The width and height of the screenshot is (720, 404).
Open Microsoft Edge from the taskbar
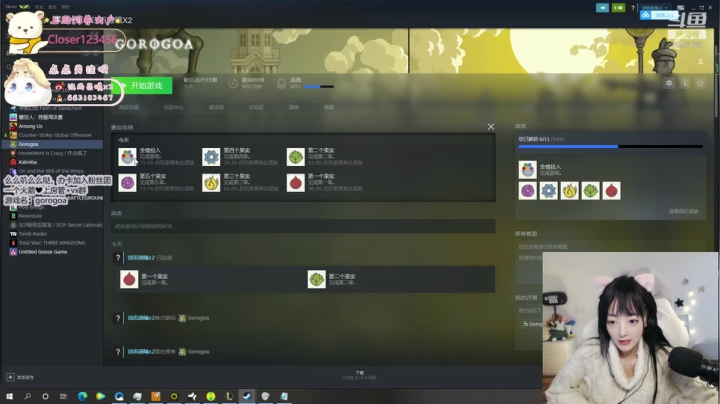point(83,396)
